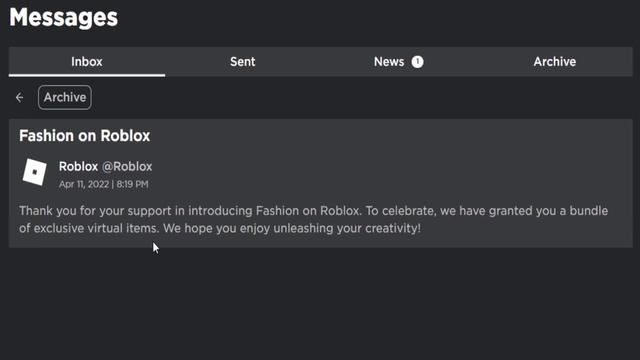Click the message body starting 'Thank you'
Image resolution: width=640 pixels, height=360 pixels.
pos(313,220)
